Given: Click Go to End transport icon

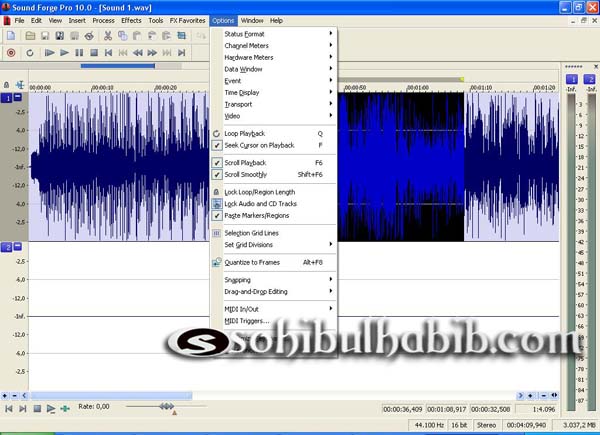Looking at the screenshot, I should 182,53.
